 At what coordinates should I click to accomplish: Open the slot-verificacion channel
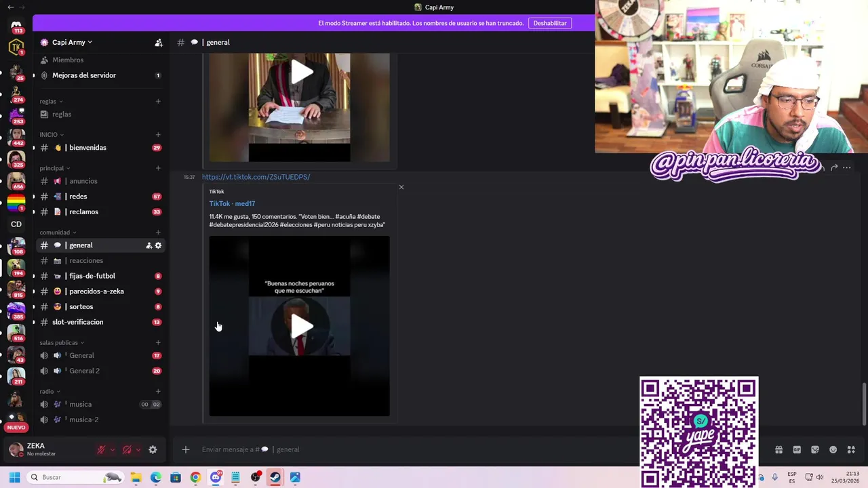pos(101,322)
